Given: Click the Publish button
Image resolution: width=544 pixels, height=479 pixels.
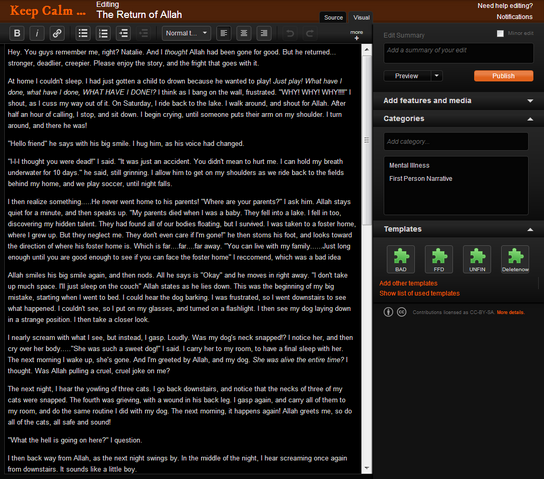Looking at the screenshot, I should tap(503, 76).
